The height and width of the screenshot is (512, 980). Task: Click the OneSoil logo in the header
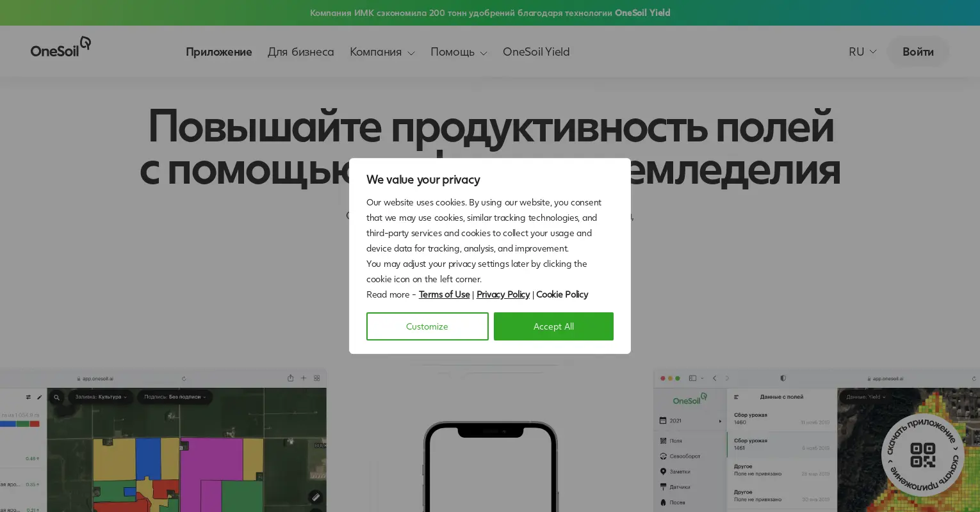point(61,47)
